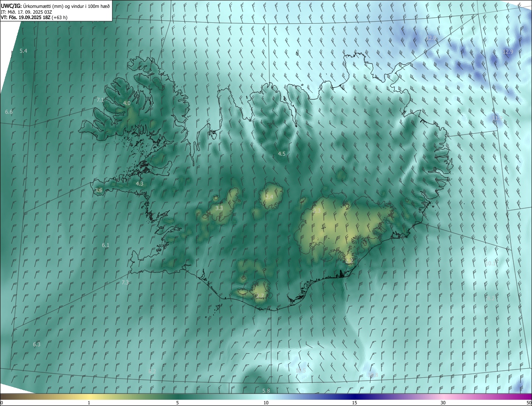Click the 2.7 value label on the southern glacier

pos(260,296)
